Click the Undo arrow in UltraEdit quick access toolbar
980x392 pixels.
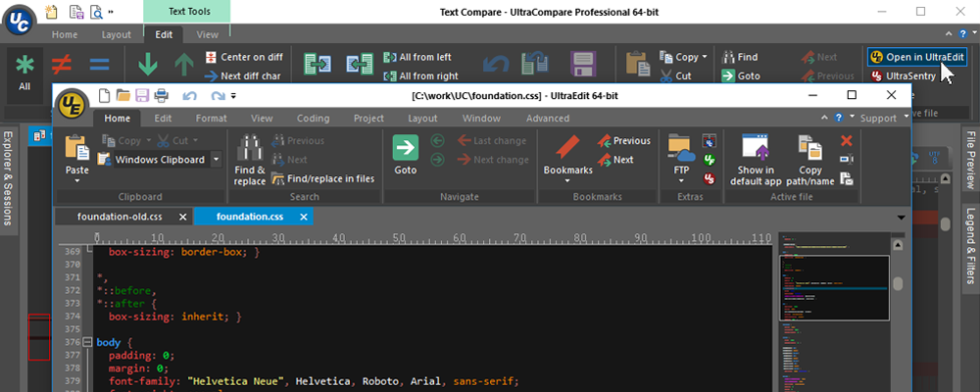click(x=189, y=96)
